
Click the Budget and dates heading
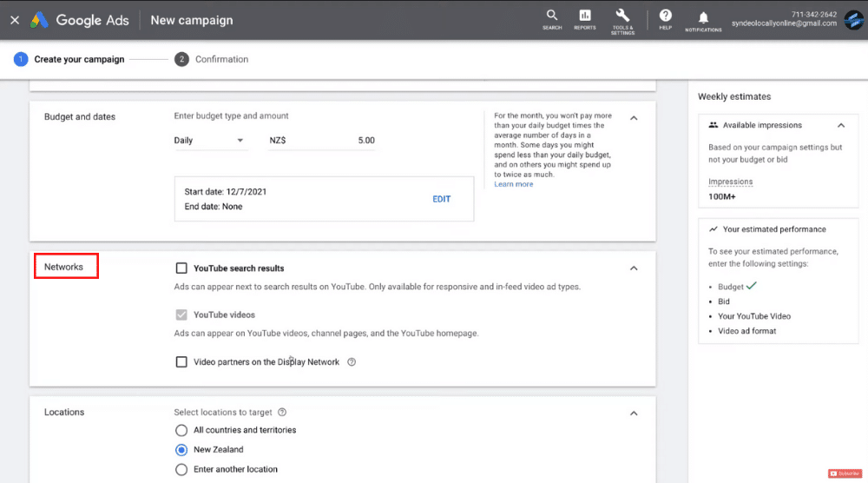(80, 117)
